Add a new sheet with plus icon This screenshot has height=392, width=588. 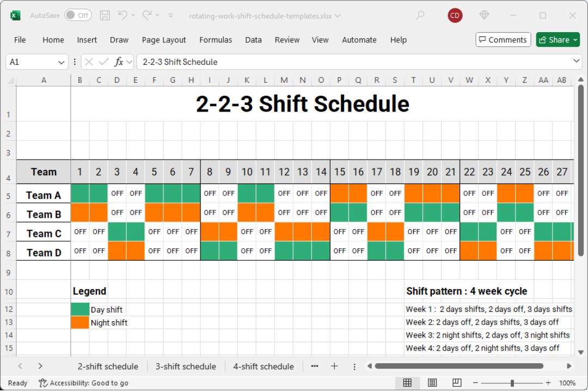pyautogui.click(x=334, y=366)
